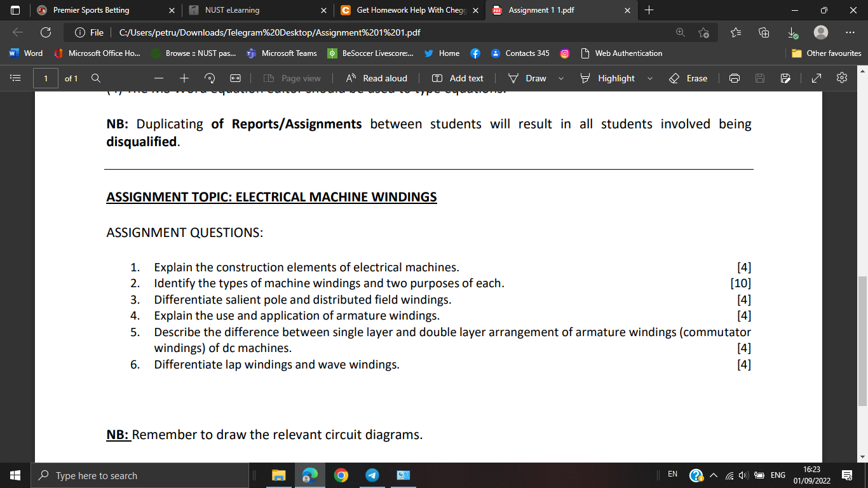
Task: Click the heading 'ASSIGNMENT TOPIC: ELECTRICAL MACHINE WINDINGS'
Action: pos(271,197)
